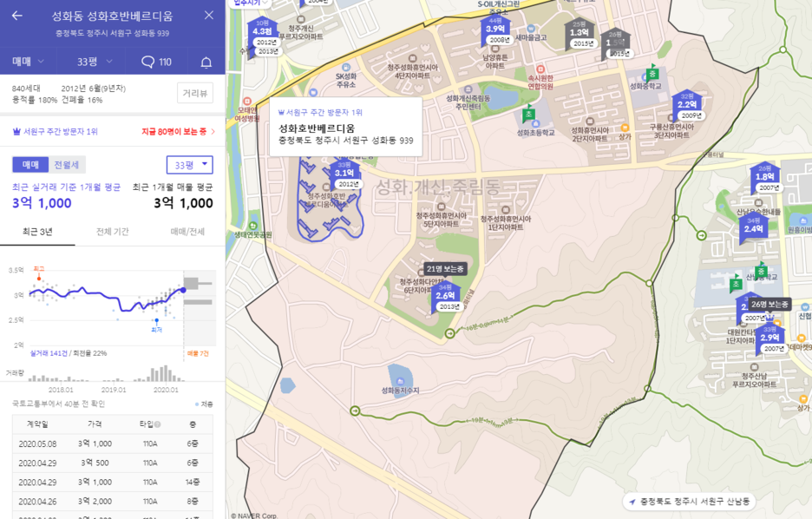
Task: Select the 매매 toggle option
Action: pos(30,165)
